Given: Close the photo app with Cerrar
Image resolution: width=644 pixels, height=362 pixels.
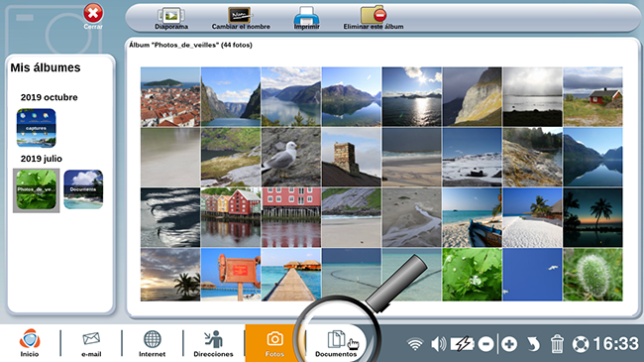Looking at the screenshot, I should click(x=93, y=17).
